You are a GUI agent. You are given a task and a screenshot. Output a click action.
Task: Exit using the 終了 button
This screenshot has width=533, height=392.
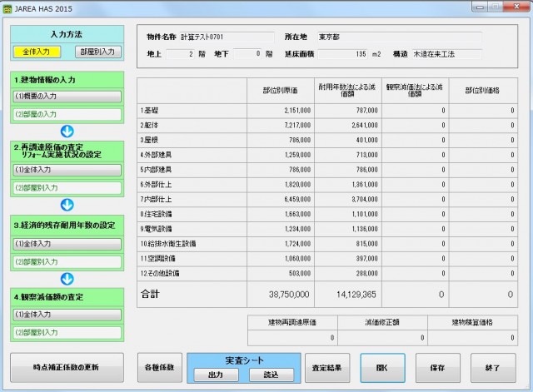pyautogui.click(x=493, y=368)
